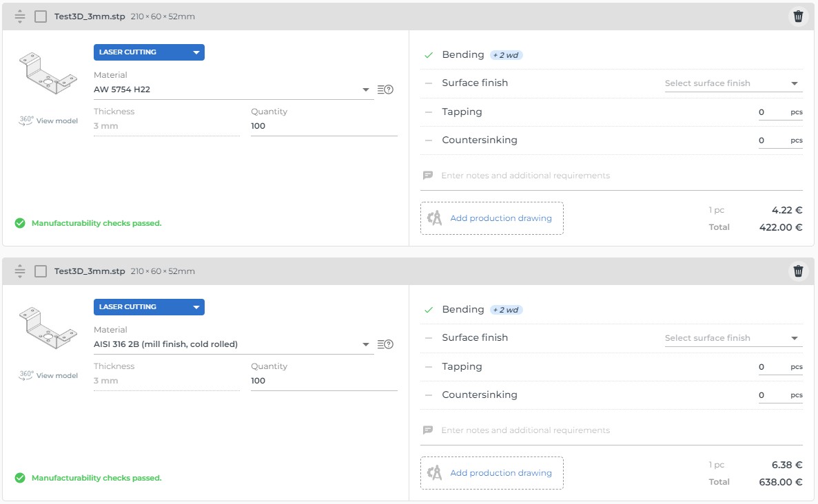This screenshot has height=504, width=818.
Task: Open Select surface finish dropdown in the second part
Action: coord(733,338)
